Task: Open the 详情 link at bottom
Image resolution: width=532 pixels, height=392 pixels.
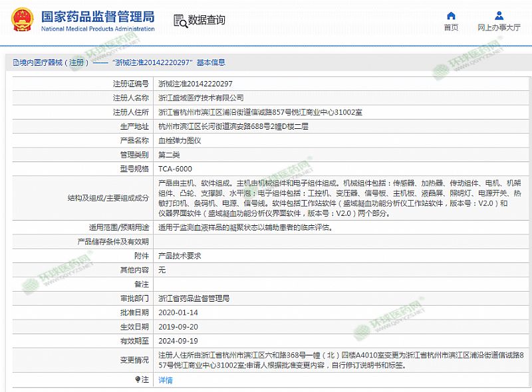Action: pos(165,380)
